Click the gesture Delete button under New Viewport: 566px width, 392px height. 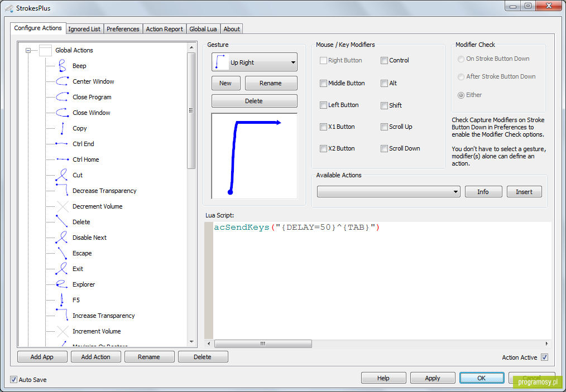(x=254, y=101)
